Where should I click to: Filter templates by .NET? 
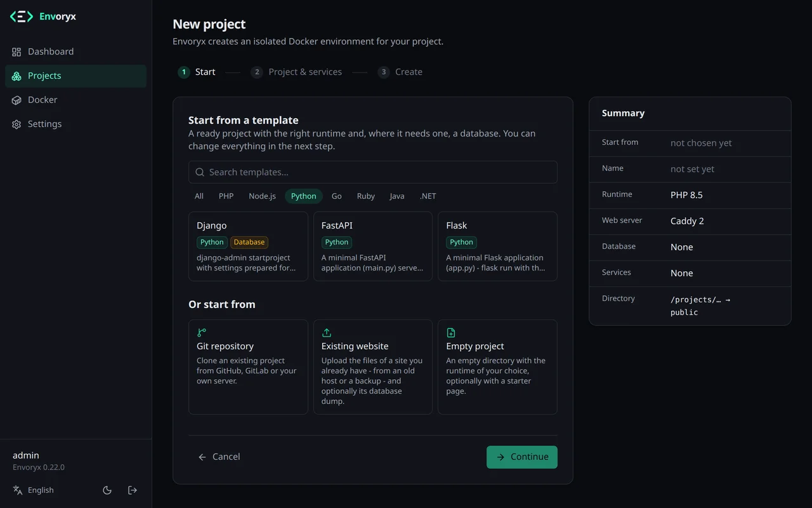pyautogui.click(x=428, y=196)
